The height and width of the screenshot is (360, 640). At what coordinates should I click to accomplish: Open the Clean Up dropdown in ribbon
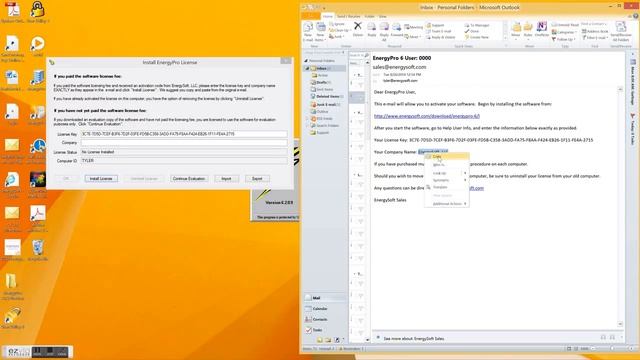click(x=340, y=30)
